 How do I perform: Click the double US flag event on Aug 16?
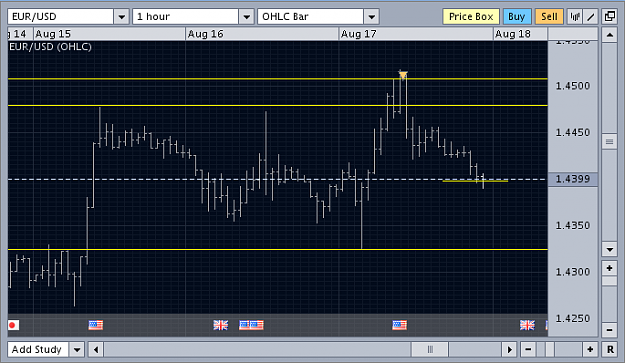click(x=251, y=325)
